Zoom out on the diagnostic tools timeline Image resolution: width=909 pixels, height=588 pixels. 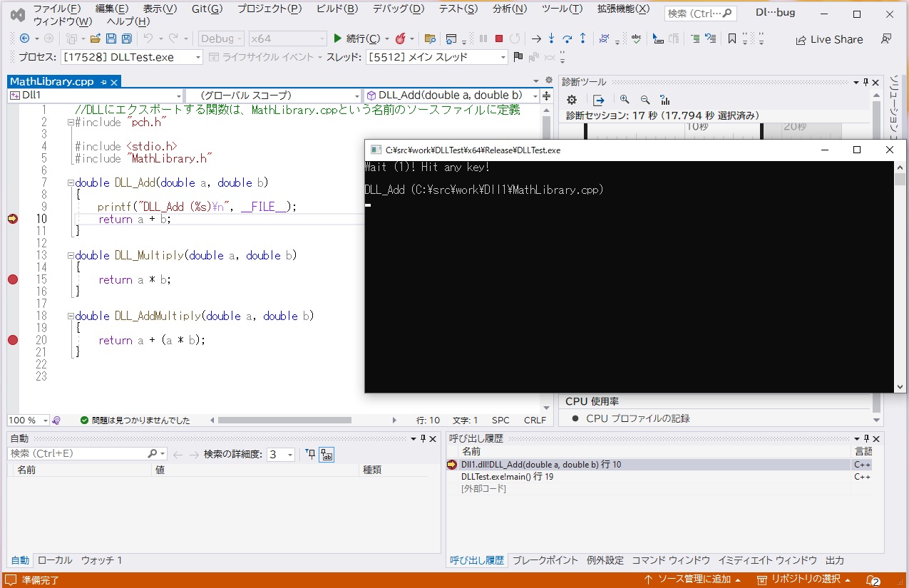point(645,100)
